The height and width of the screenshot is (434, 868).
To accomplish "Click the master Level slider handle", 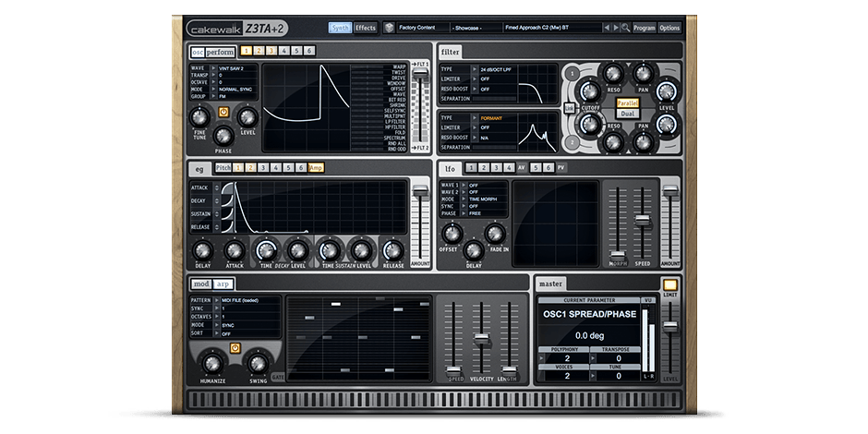I will point(669,327).
